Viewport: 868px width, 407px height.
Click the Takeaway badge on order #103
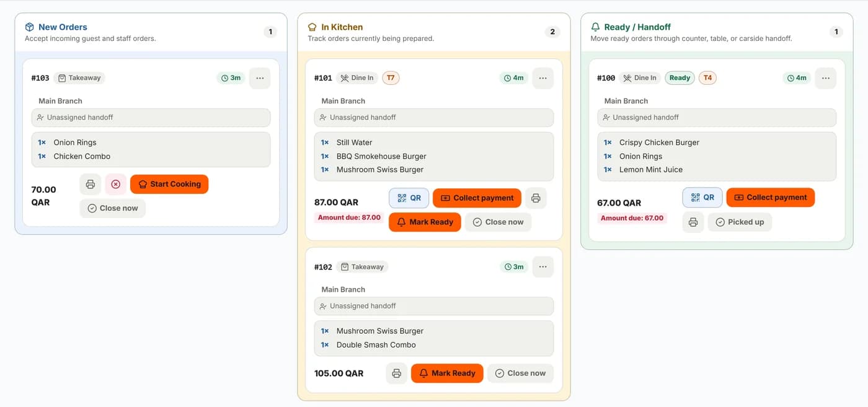(x=79, y=78)
